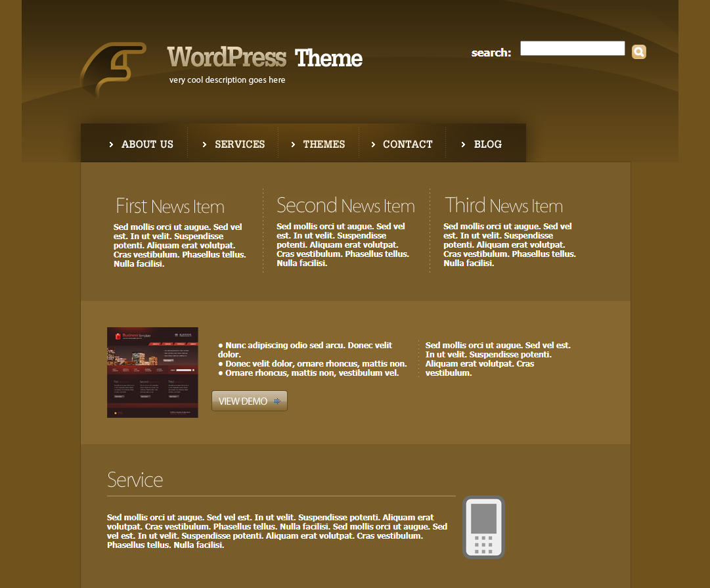The height and width of the screenshot is (588, 710).
Task: Click the Business Template preview thumbnail
Action: coord(152,373)
